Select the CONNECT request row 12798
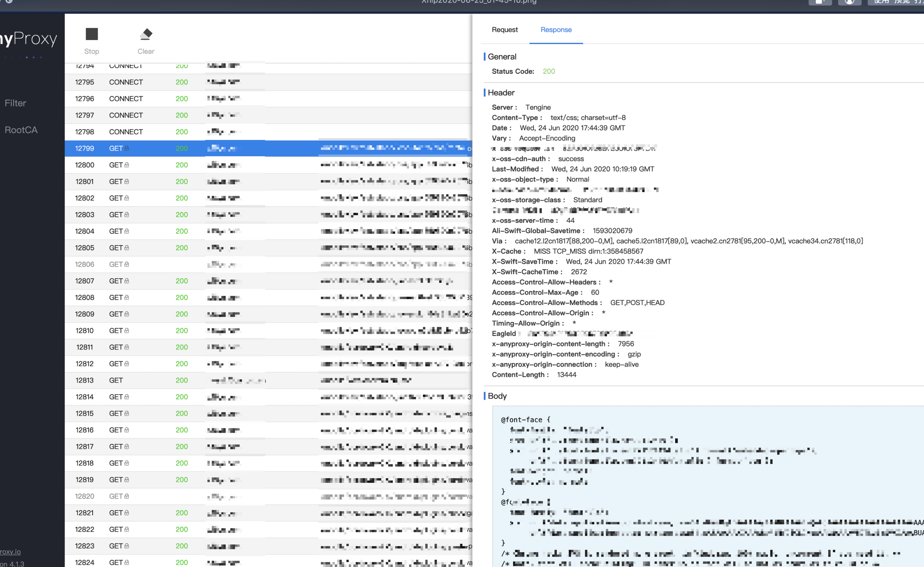Image resolution: width=924 pixels, height=567 pixels. [268, 132]
